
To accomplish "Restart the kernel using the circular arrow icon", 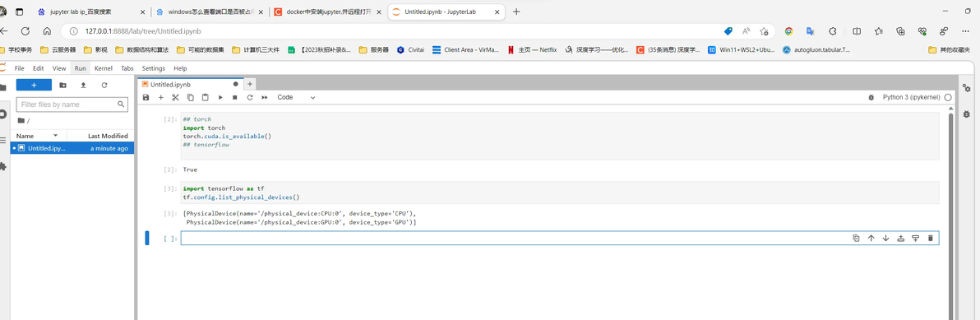I will point(249,98).
